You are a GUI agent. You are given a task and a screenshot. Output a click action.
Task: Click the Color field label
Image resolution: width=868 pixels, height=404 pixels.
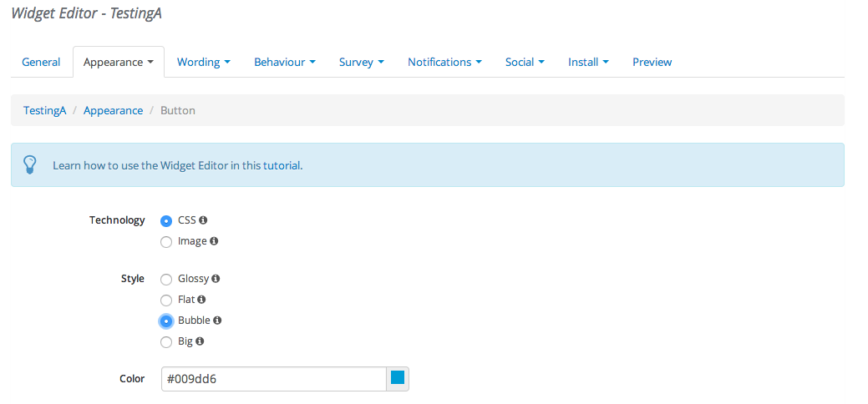coord(132,379)
